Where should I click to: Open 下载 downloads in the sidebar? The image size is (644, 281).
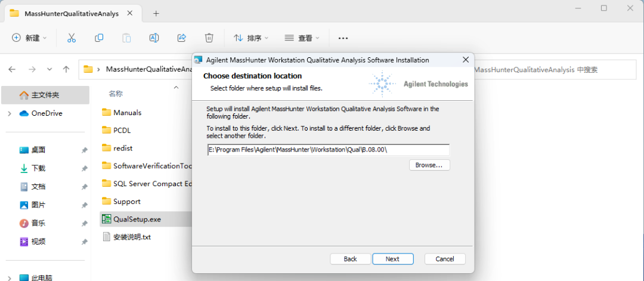[38, 168]
